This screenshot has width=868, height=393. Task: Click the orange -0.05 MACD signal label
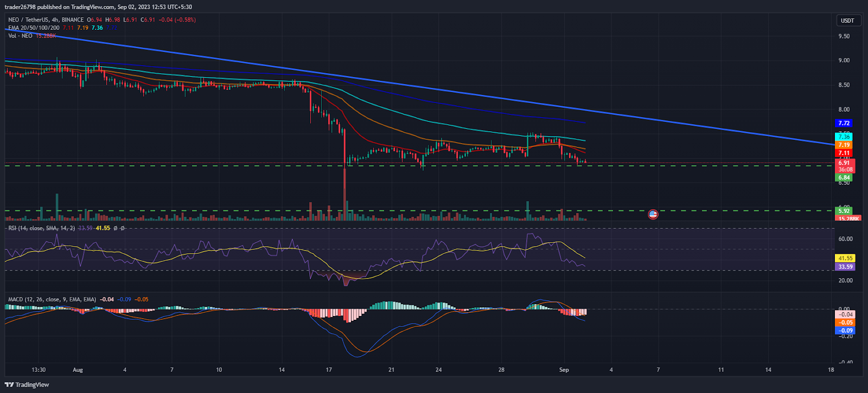[845, 323]
